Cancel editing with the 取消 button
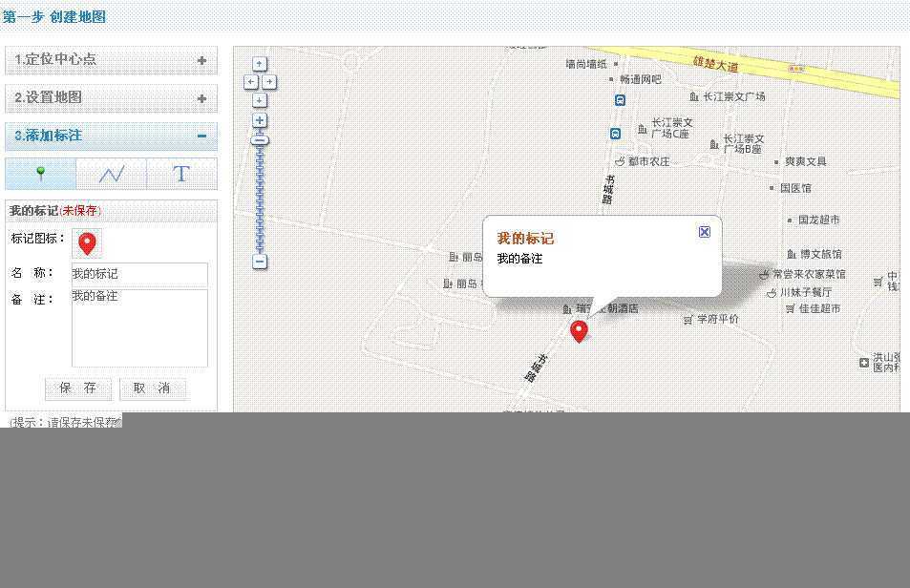This screenshot has width=910, height=588. point(154,388)
